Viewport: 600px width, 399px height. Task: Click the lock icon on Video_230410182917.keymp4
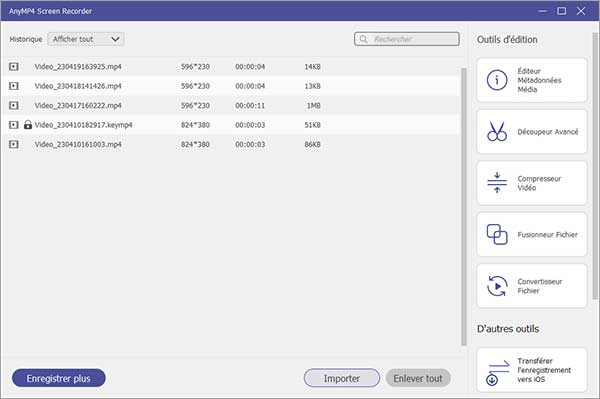28,125
